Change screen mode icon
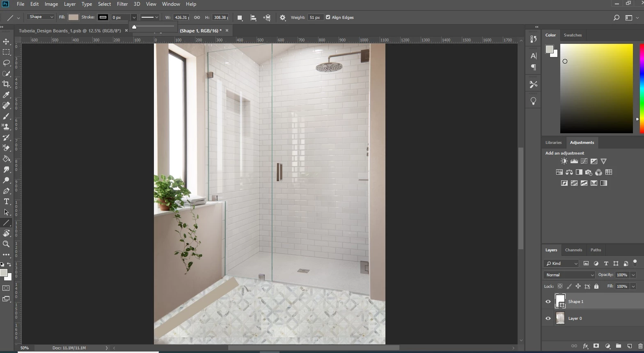The height and width of the screenshot is (353, 644). (6, 299)
